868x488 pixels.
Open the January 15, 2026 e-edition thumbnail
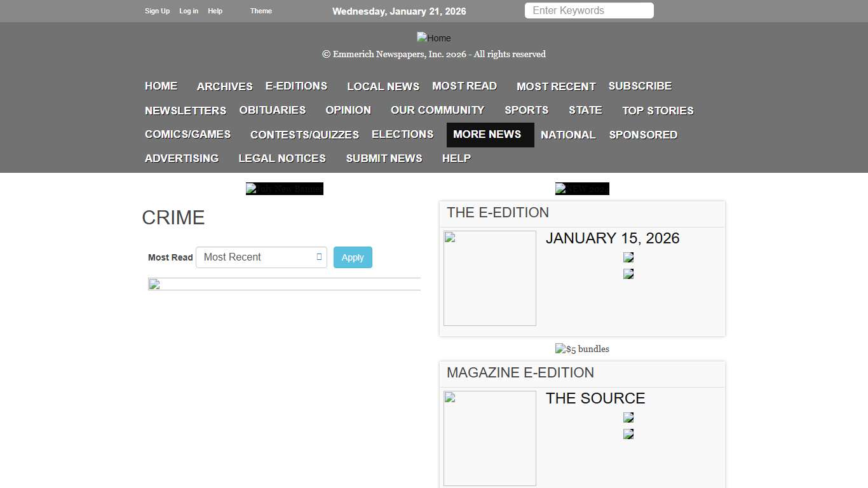(489, 278)
